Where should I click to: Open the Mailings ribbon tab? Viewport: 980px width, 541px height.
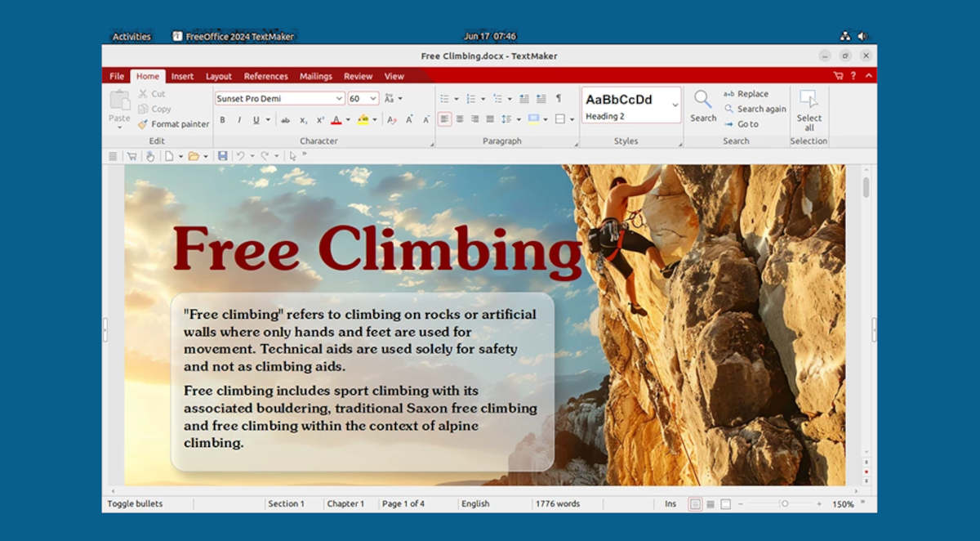(x=315, y=75)
